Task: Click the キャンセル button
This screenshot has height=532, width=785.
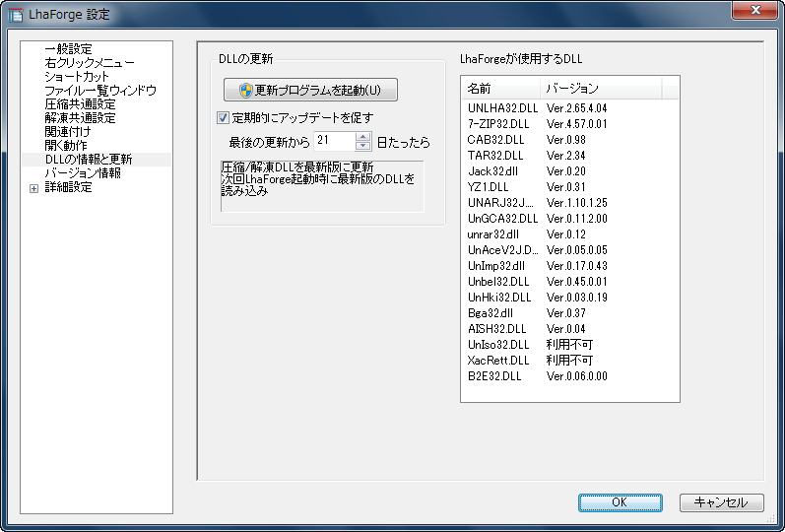Action: coord(721,502)
